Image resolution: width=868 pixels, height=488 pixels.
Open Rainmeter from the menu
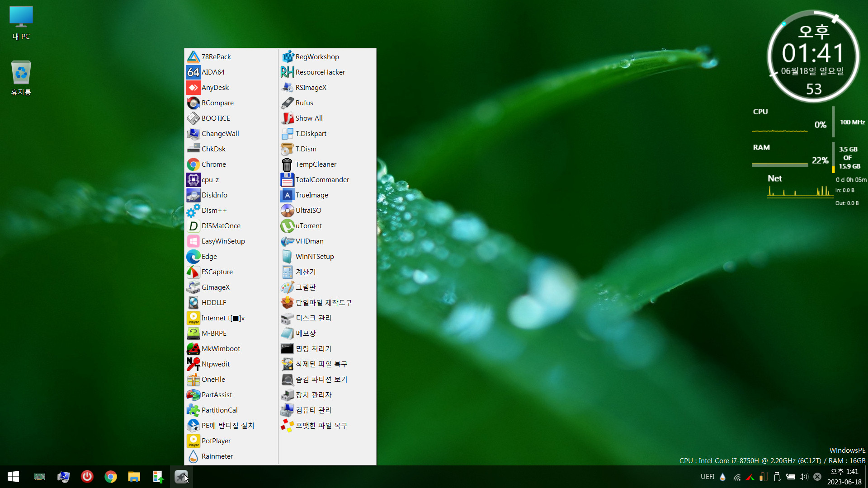(231, 456)
